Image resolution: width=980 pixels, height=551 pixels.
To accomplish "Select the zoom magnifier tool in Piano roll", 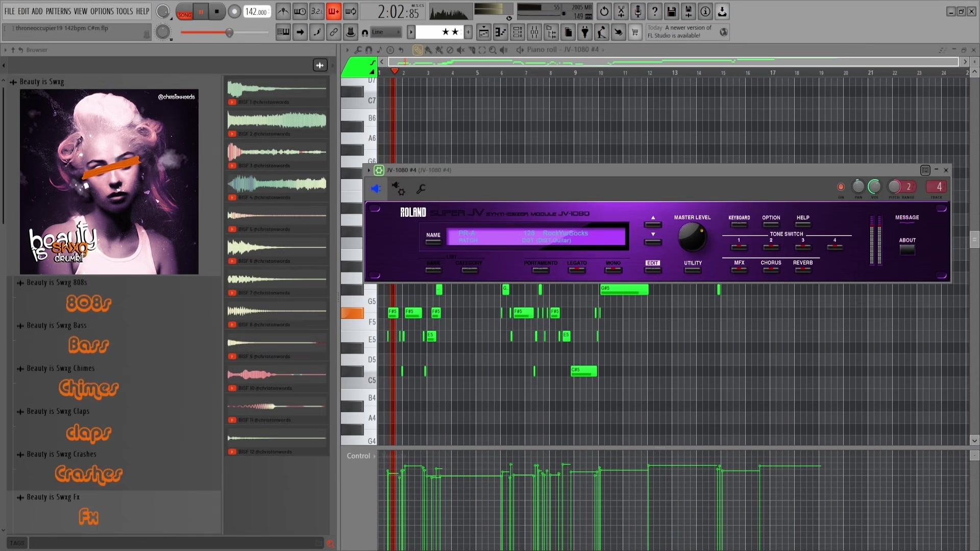I will [493, 49].
